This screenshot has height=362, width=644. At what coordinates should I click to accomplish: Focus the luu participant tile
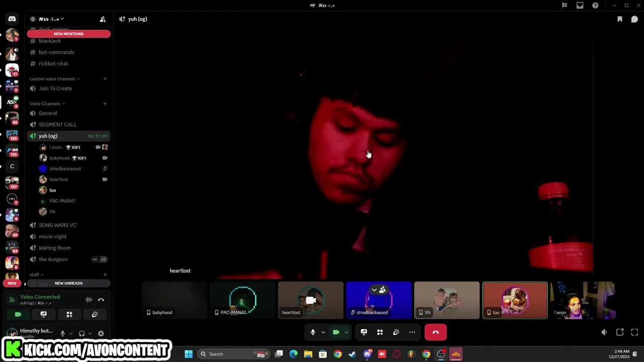[515, 300]
